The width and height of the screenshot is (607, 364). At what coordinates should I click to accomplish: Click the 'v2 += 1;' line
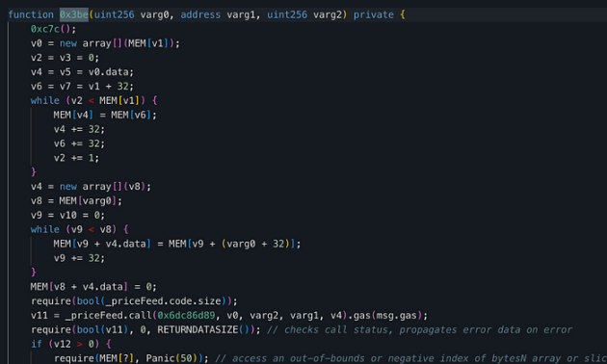click(x=76, y=158)
